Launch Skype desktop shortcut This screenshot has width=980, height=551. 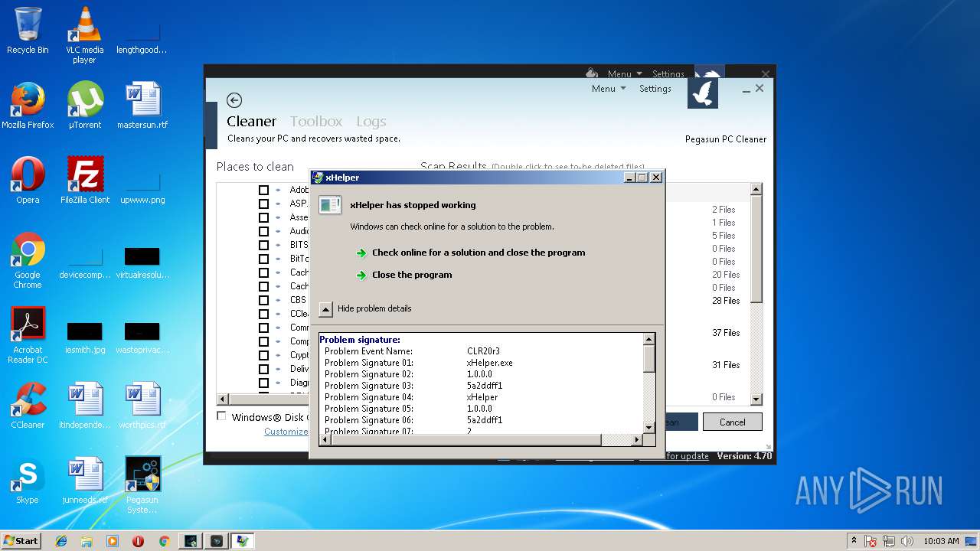28,481
